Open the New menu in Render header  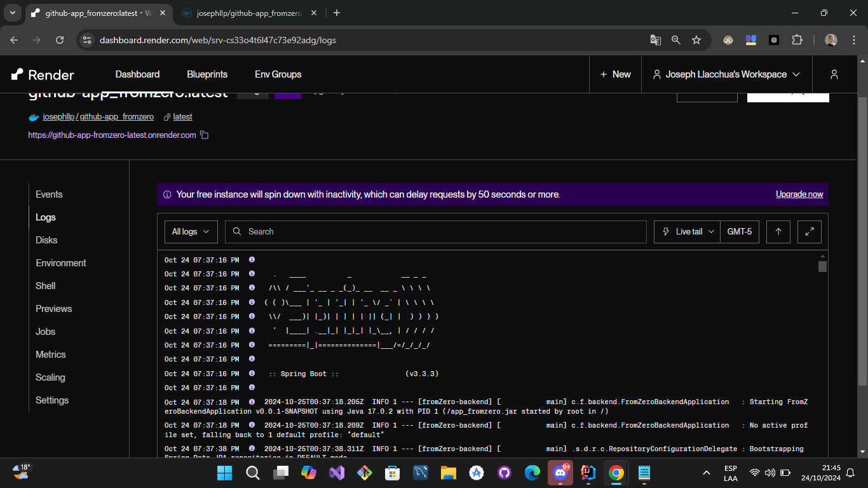pyautogui.click(x=615, y=74)
